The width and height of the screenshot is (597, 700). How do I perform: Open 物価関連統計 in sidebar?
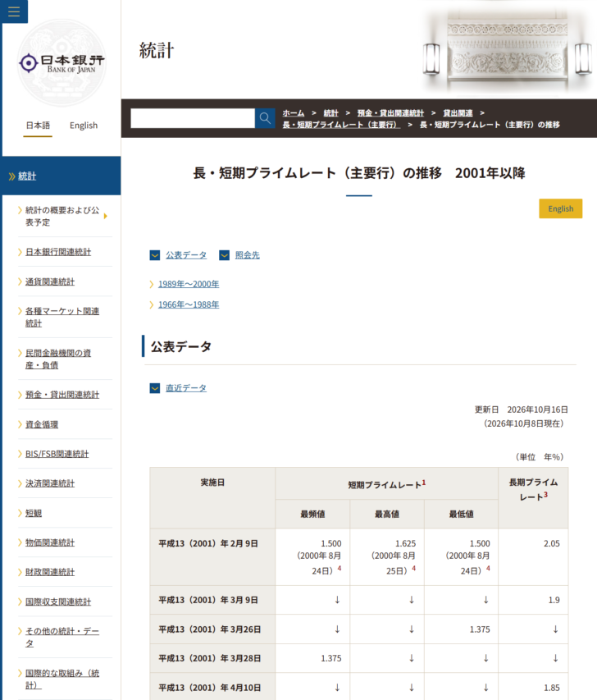pos(50,542)
